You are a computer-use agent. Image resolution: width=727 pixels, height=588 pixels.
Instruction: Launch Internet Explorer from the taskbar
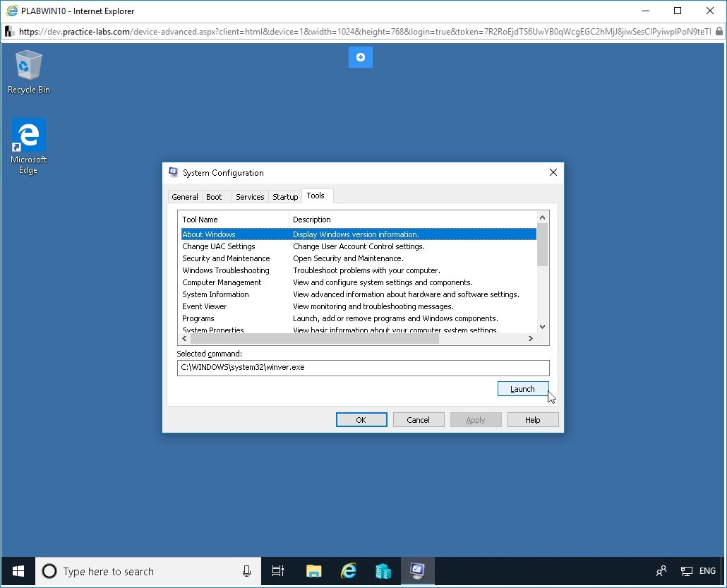pyautogui.click(x=349, y=571)
